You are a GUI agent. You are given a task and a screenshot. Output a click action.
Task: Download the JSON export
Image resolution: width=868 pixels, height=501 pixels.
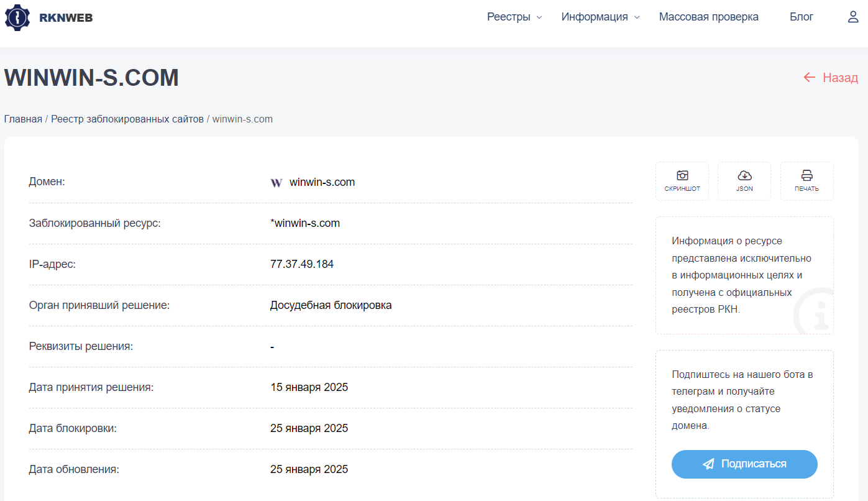[x=744, y=181]
